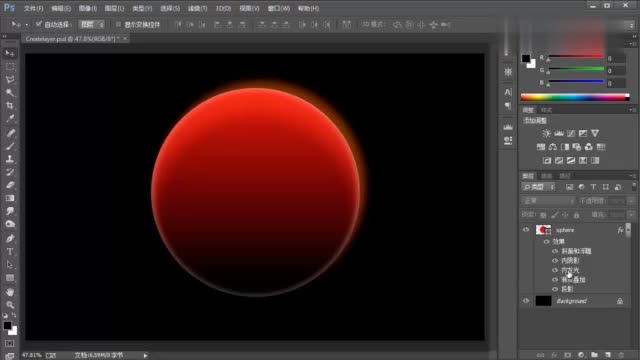Open the layer blend mode dropdown
The height and width of the screenshot is (360, 640).
tap(548, 201)
